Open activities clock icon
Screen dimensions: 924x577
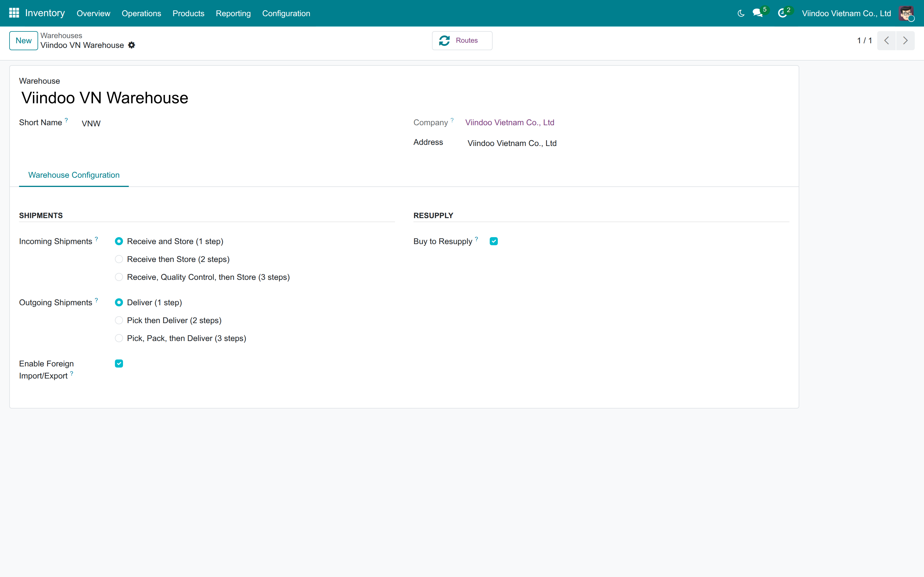pyautogui.click(x=782, y=13)
